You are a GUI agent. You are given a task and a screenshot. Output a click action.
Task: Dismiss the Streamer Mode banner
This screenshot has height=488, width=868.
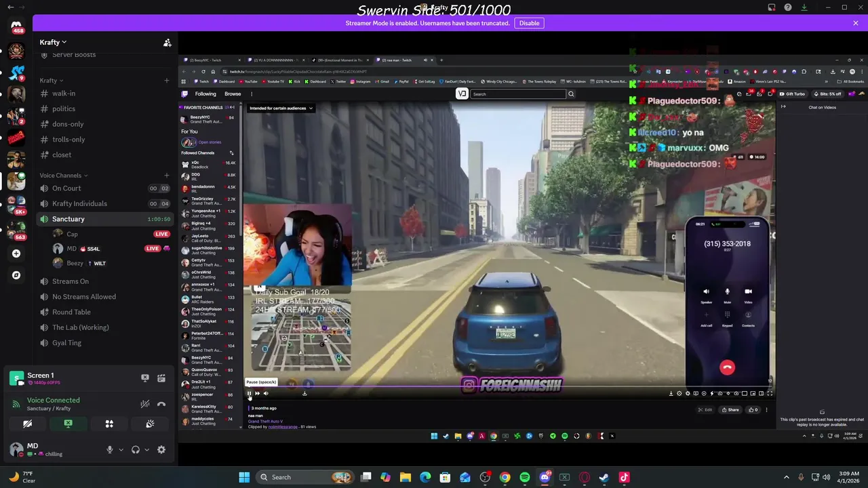tap(855, 23)
